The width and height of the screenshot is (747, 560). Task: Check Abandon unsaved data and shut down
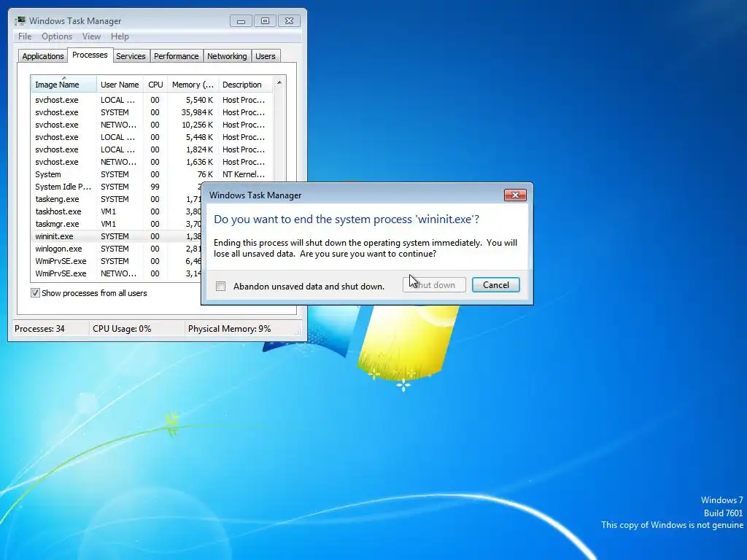[220, 286]
